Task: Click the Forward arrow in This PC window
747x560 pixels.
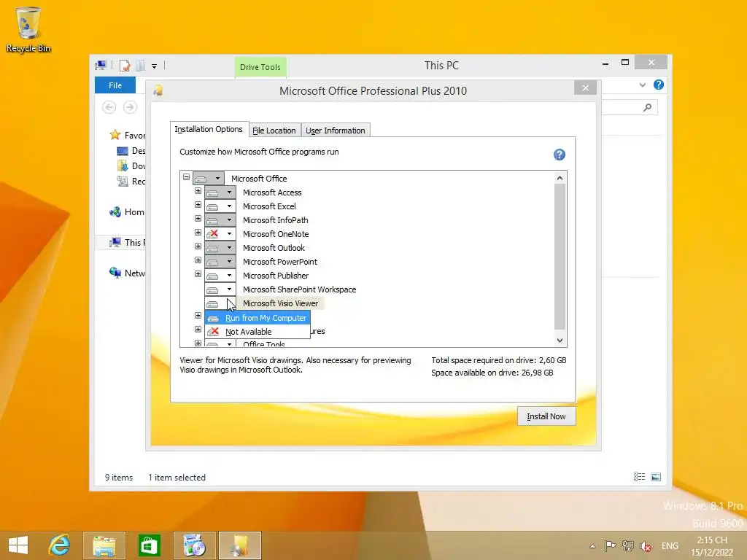Action: pyautogui.click(x=130, y=107)
